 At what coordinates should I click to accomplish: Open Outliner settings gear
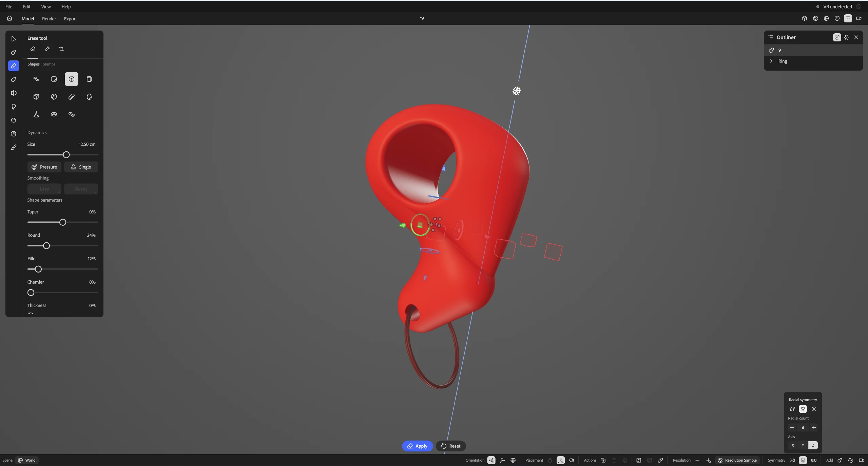click(847, 37)
